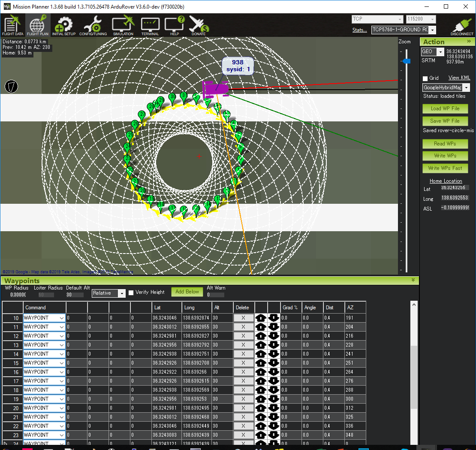476x450 pixels.
Task: Open the Flight Data screen
Action: [x=12, y=25]
